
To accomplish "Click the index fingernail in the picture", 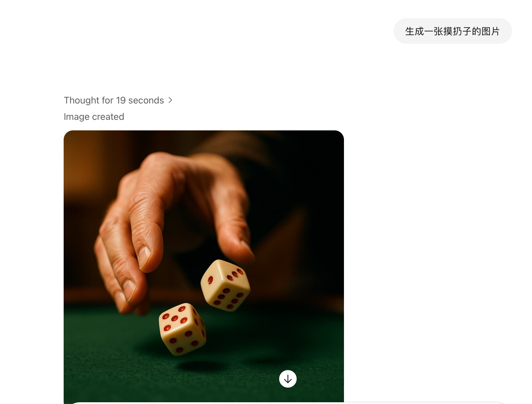I will point(144,258).
